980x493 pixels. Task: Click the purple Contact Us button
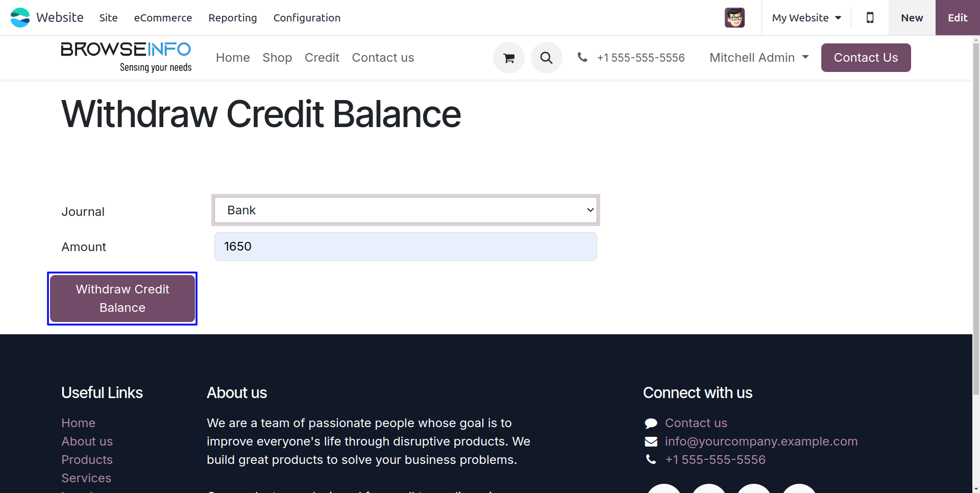click(866, 58)
